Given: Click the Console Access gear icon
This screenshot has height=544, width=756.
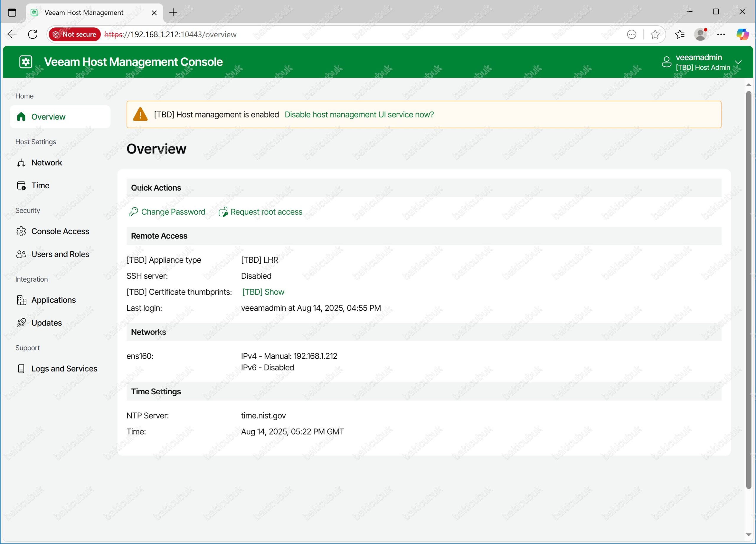Looking at the screenshot, I should click(21, 231).
